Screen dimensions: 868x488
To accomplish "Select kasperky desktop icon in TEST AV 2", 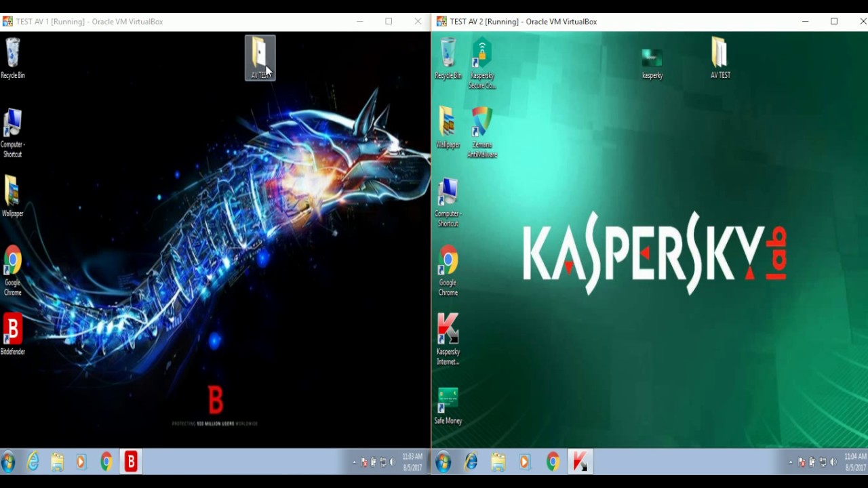I will (652, 64).
